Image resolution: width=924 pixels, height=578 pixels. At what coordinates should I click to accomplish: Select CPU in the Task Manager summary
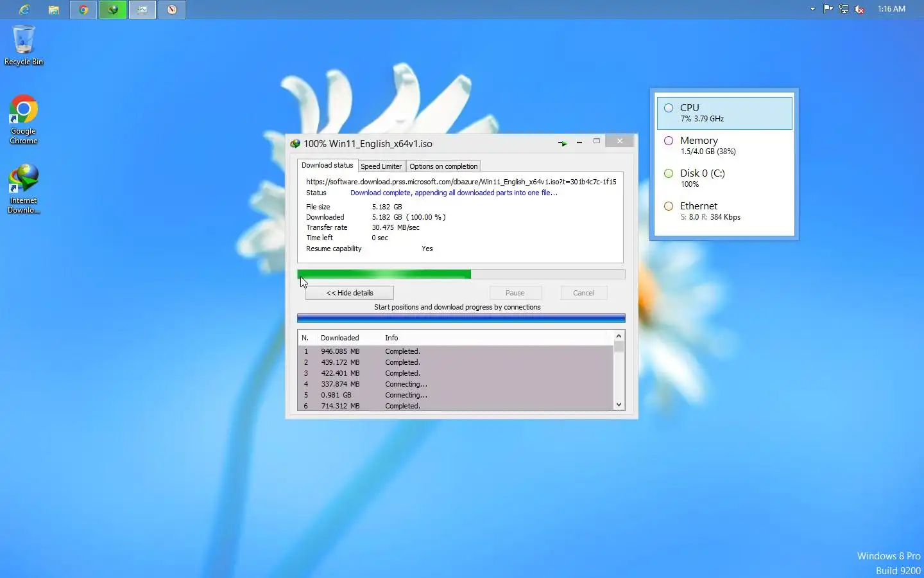(724, 113)
